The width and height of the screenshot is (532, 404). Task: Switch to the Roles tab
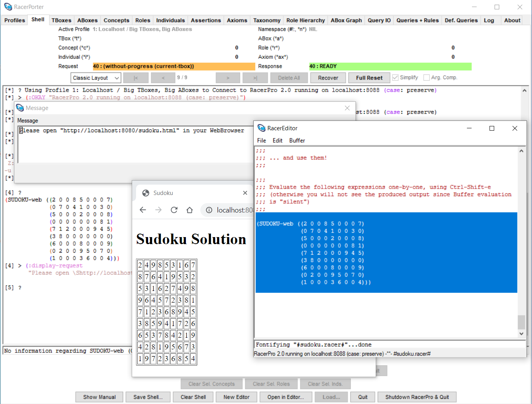[x=143, y=20]
